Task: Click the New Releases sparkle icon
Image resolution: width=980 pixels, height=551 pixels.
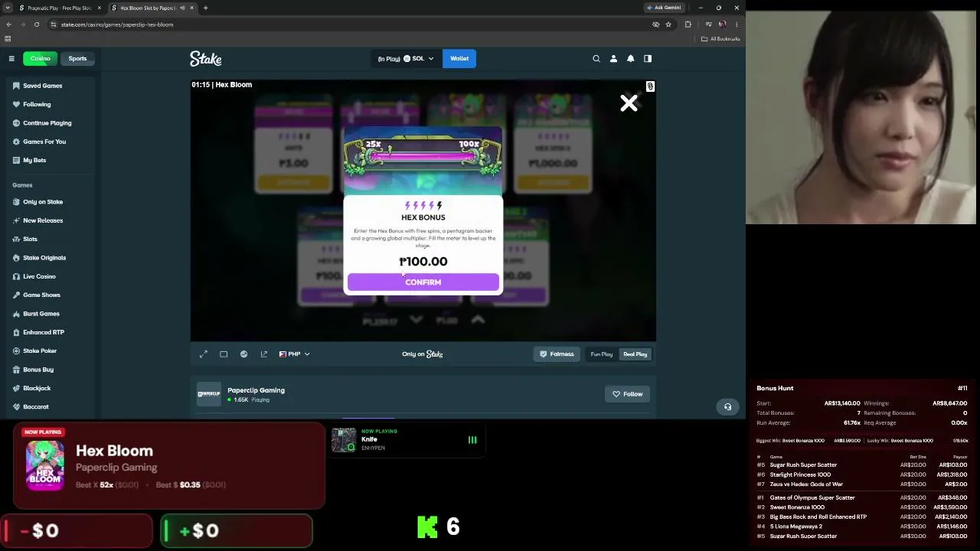Action: [16, 220]
